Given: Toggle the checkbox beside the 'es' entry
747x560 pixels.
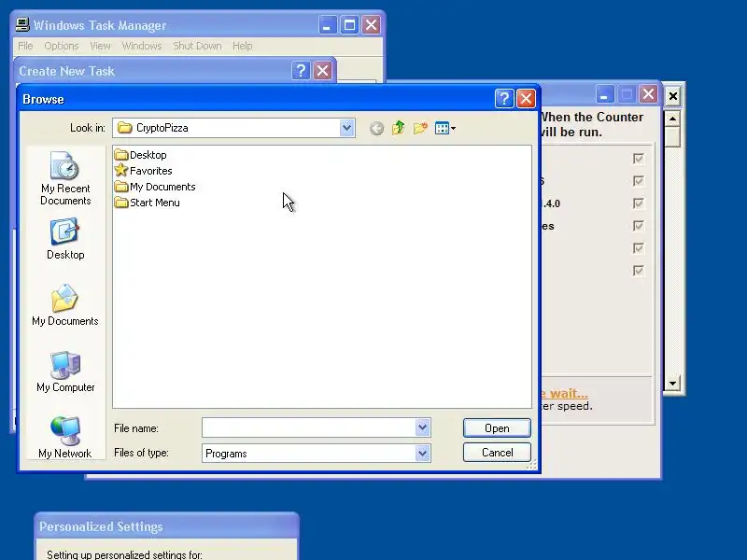Looking at the screenshot, I should point(639,226).
